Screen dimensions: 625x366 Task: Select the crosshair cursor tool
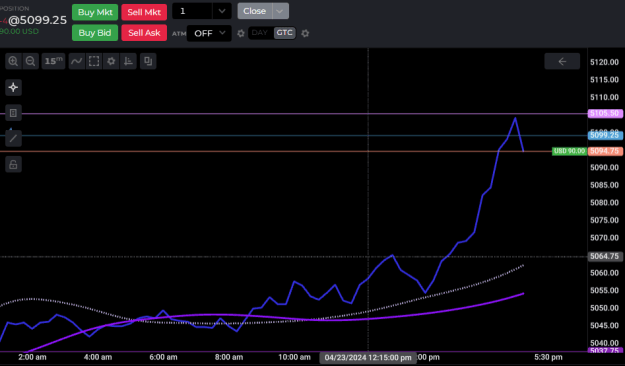coord(13,87)
